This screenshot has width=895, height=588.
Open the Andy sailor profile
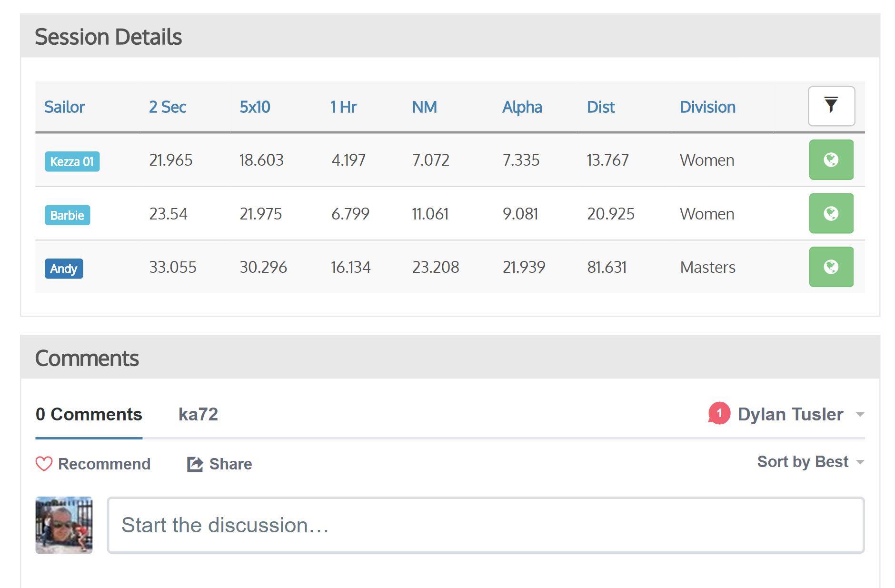[64, 269]
